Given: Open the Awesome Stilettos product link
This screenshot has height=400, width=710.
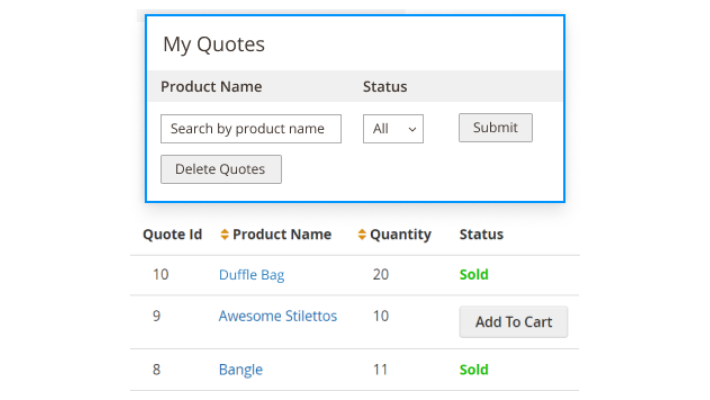Looking at the screenshot, I should pos(278,316).
